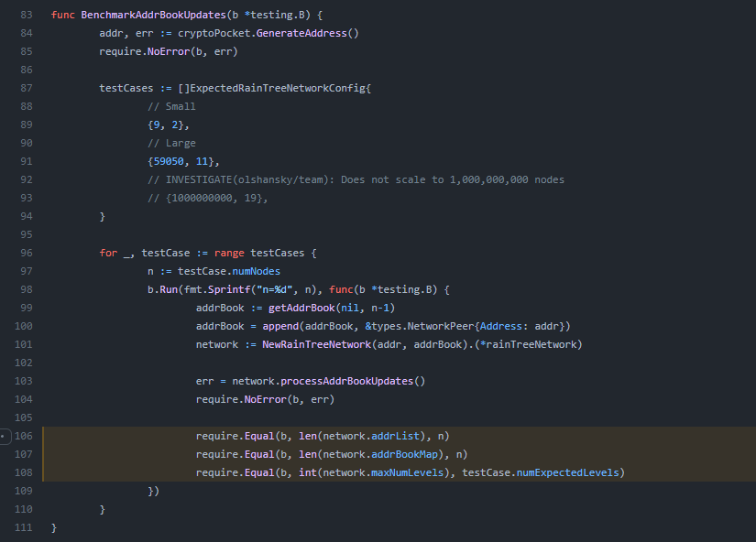The width and height of the screenshot is (756, 542).
Task: Select line number 100
Action: tap(24, 326)
